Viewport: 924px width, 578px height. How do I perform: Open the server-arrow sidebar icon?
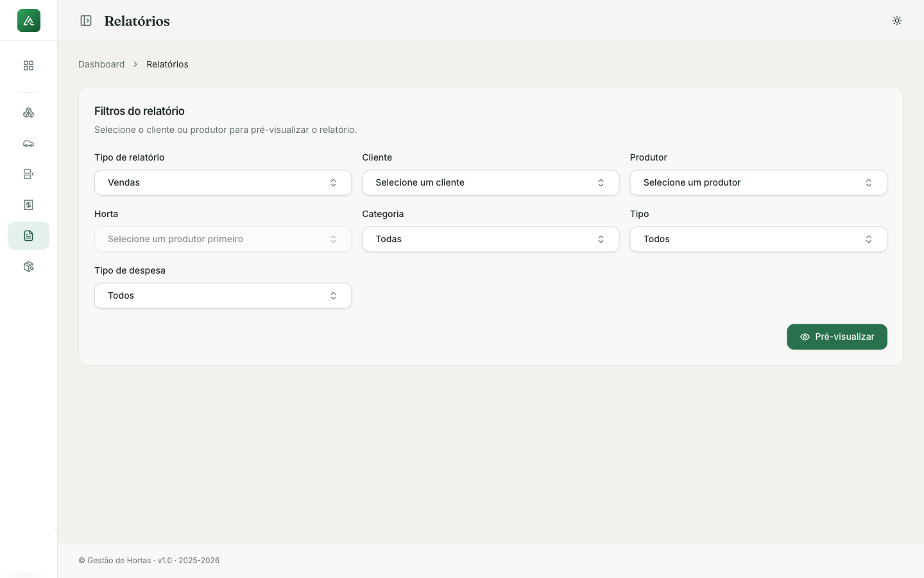(28, 174)
